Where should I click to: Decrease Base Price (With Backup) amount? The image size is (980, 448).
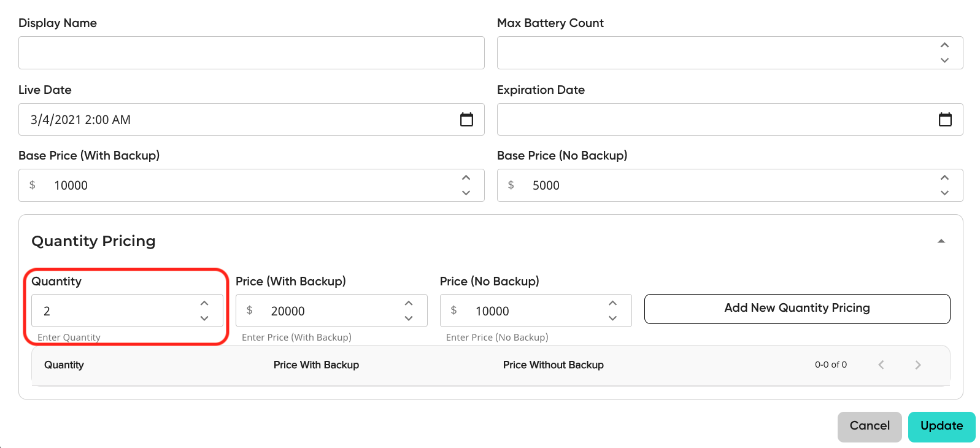tap(466, 193)
